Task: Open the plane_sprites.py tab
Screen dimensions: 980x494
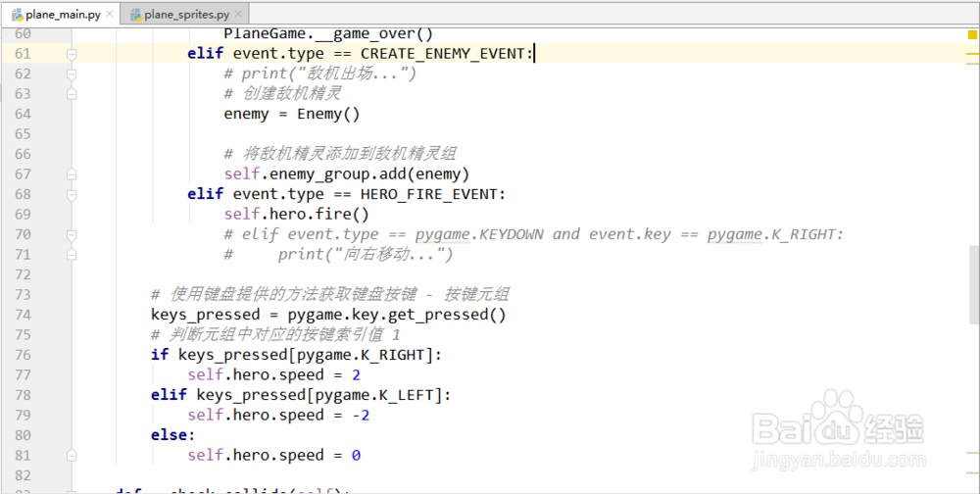Action: 185,15
